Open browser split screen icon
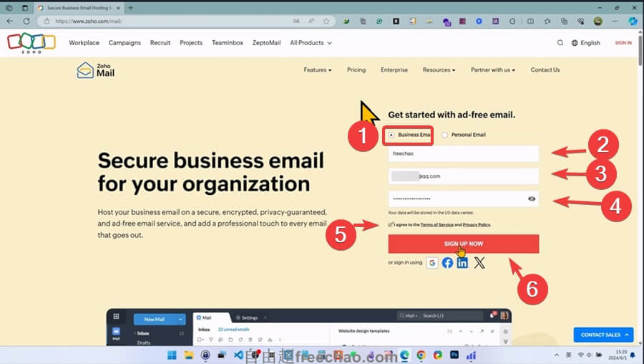The height and width of the screenshot is (364, 644). coord(530,21)
